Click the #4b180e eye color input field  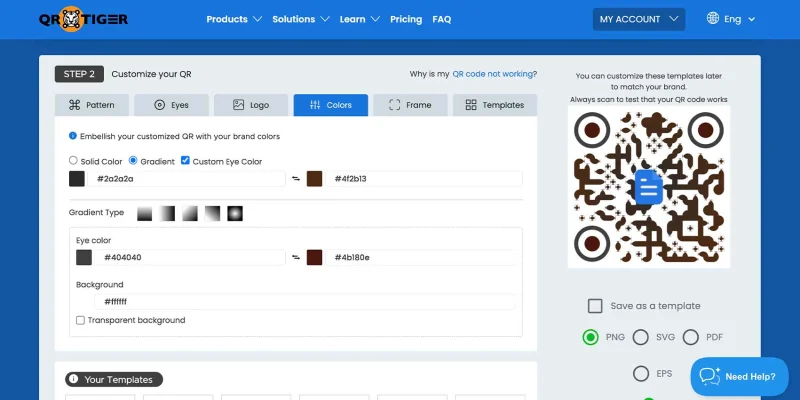coord(420,257)
